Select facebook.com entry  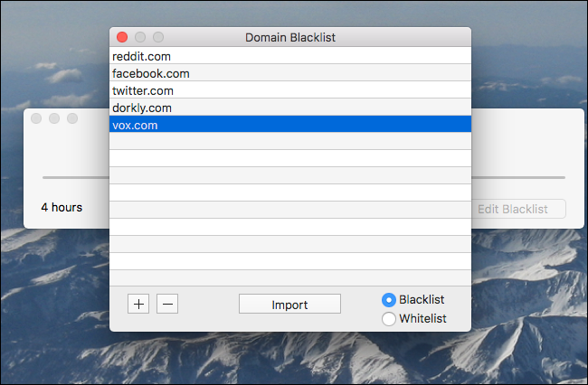tap(290, 73)
